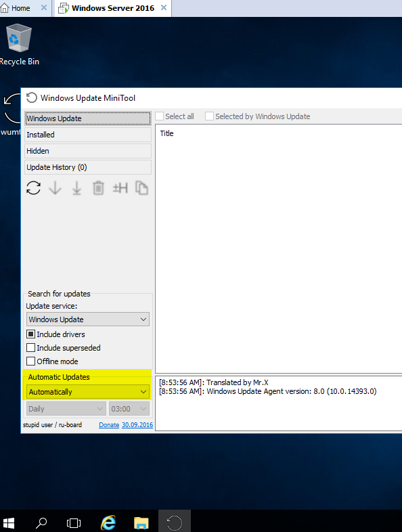The width and height of the screenshot is (402, 532).
Task: Click the refresh check-for-updates icon
Action: (x=33, y=187)
